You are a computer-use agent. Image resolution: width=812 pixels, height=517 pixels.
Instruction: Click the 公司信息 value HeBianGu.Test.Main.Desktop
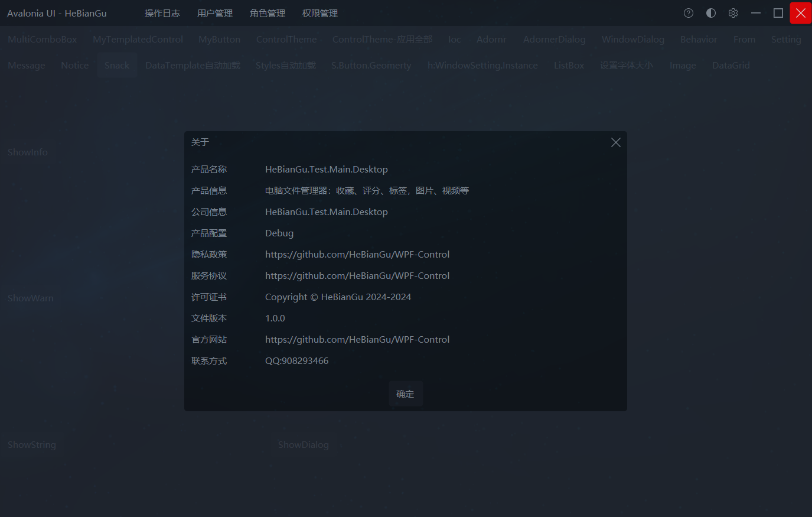[x=327, y=212]
